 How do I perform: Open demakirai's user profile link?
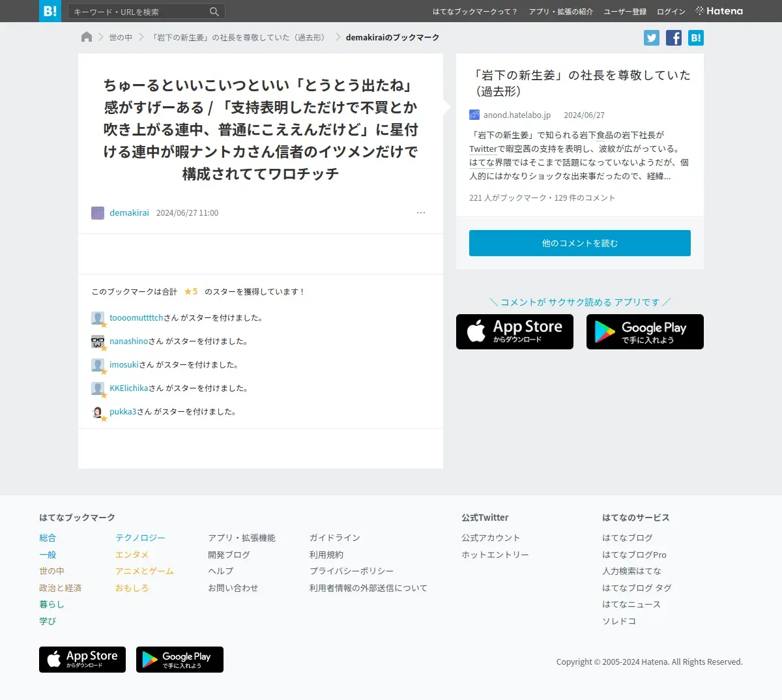click(129, 213)
